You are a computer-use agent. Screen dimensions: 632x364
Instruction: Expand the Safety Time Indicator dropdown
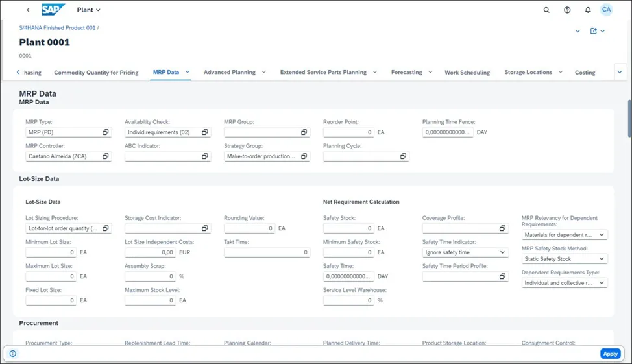tap(503, 252)
